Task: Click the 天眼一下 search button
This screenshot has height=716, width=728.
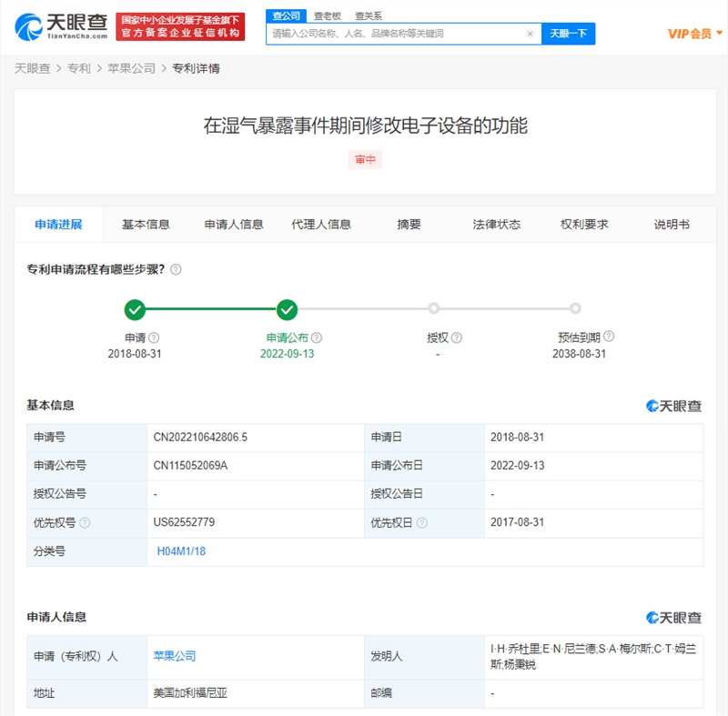Action: point(568,34)
